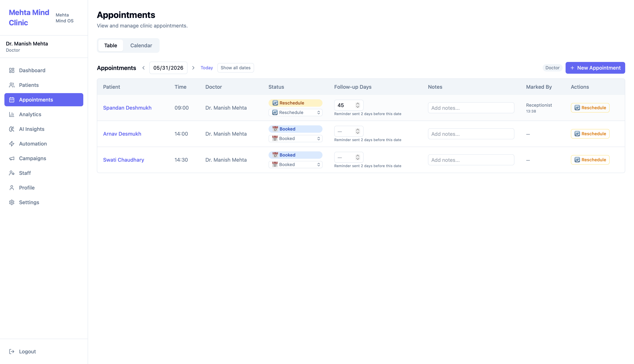Click Reschedule action button for Arnav Desmukh
This screenshot has width=634, height=364.
click(590, 134)
